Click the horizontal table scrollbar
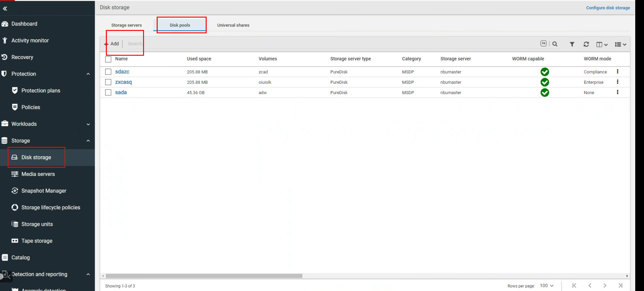The width and height of the screenshot is (644, 291). click(204, 276)
